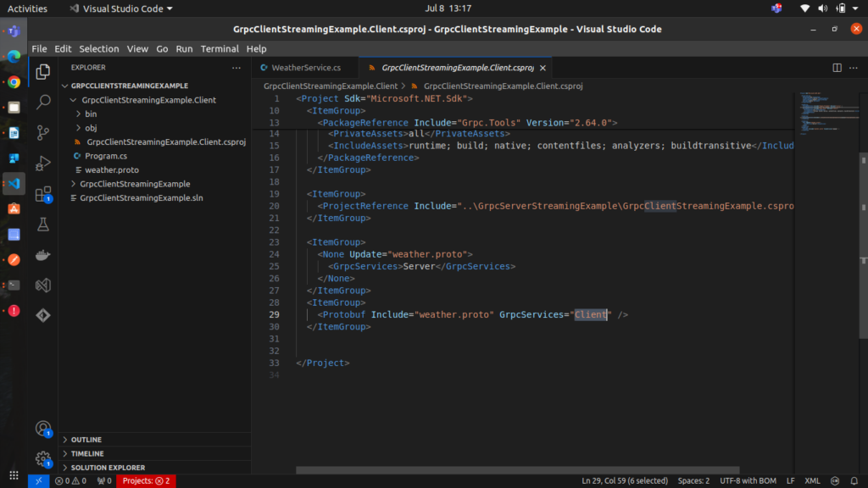The height and width of the screenshot is (488, 868).
Task: Open the Run and Debug view
Action: (43, 163)
